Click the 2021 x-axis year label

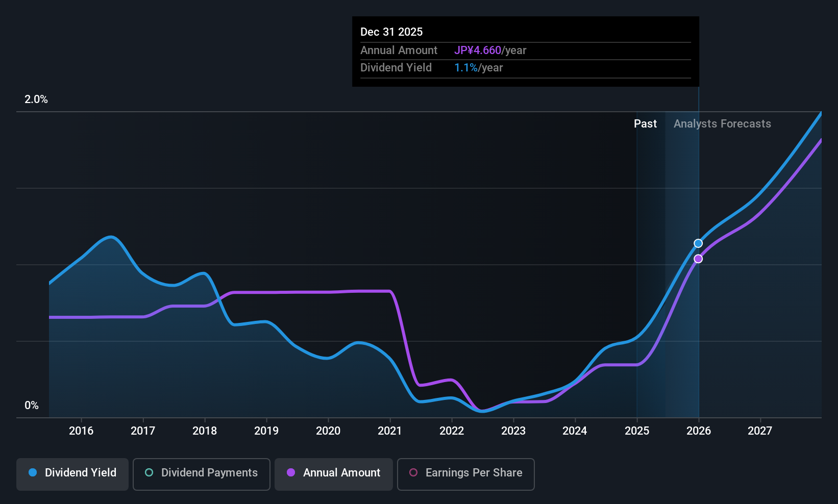[x=390, y=431]
